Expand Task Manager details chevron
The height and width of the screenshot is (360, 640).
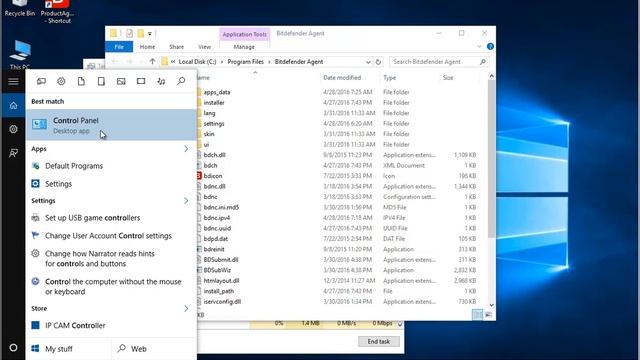click(400, 324)
